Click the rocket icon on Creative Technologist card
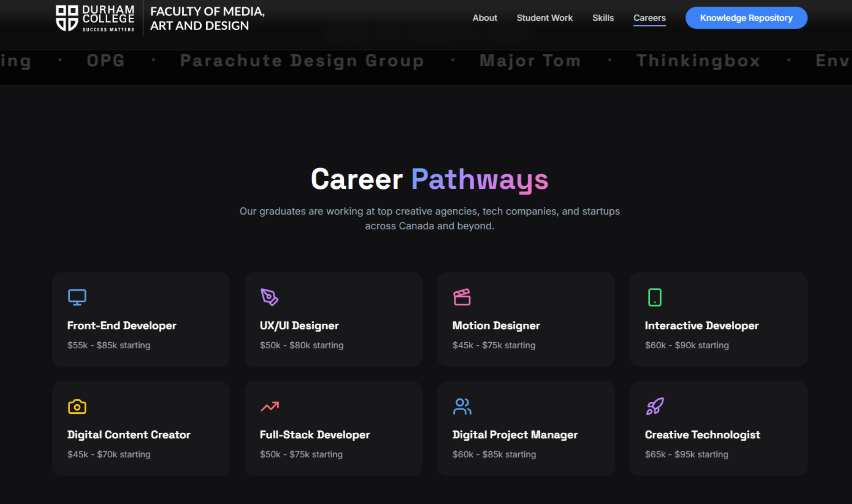852x504 pixels. pyautogui.click(x=655, y=406)
